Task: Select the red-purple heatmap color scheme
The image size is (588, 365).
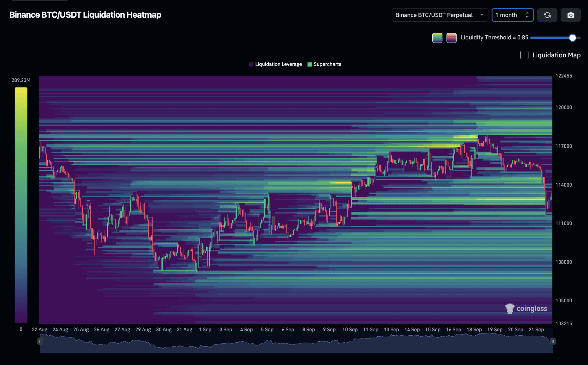Action: [452, 38]
